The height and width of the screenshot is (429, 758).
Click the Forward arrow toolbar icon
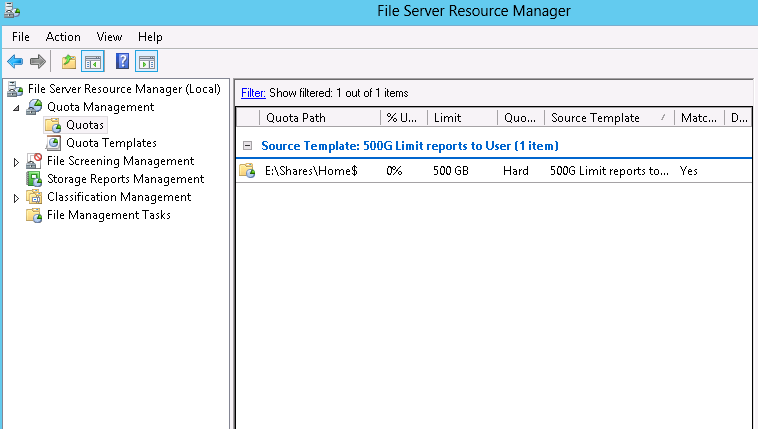tap(38, 61)
